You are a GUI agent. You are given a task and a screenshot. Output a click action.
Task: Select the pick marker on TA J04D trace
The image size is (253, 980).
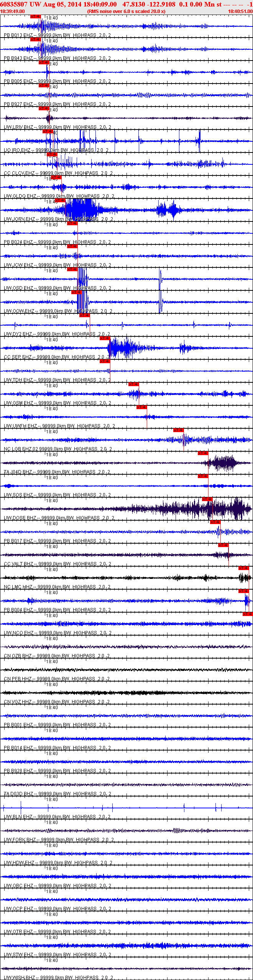[203, 453]
